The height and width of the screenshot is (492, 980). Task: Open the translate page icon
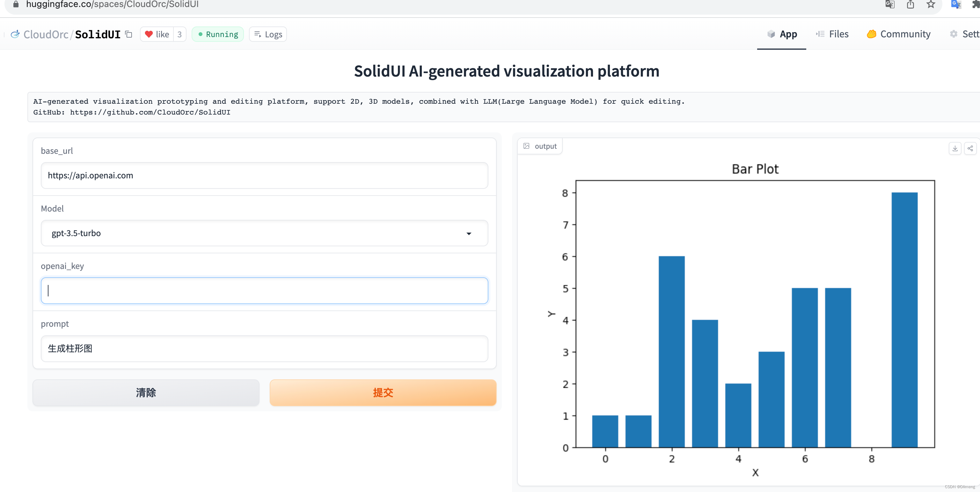890,4
